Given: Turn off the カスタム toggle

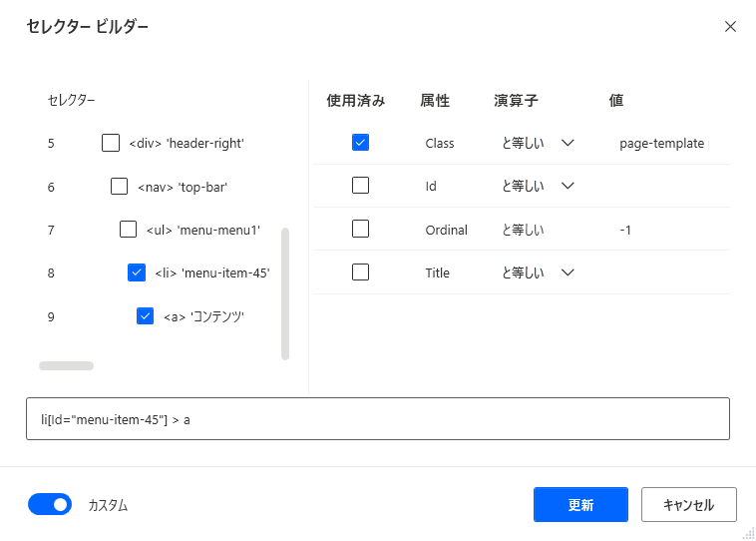Looking at the screenshot, I should point(50,504).
